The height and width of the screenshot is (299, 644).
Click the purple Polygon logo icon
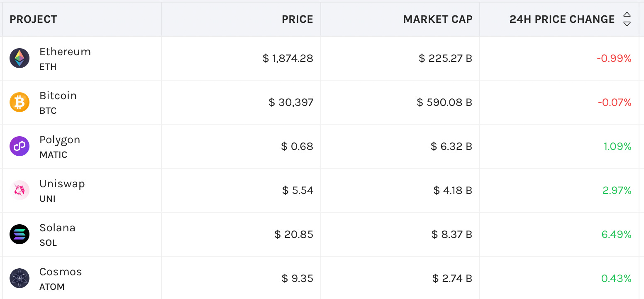point(20,146)
